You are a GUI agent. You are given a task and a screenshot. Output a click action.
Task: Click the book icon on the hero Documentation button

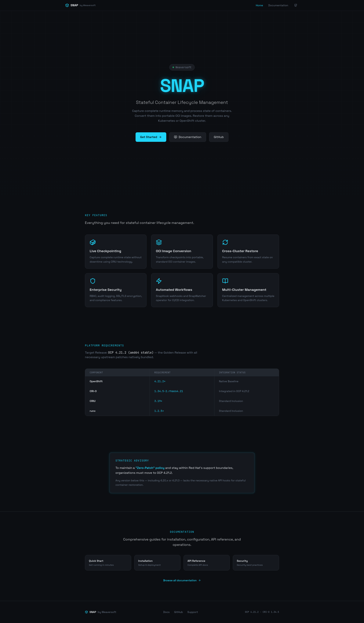(x=175, y=137)
